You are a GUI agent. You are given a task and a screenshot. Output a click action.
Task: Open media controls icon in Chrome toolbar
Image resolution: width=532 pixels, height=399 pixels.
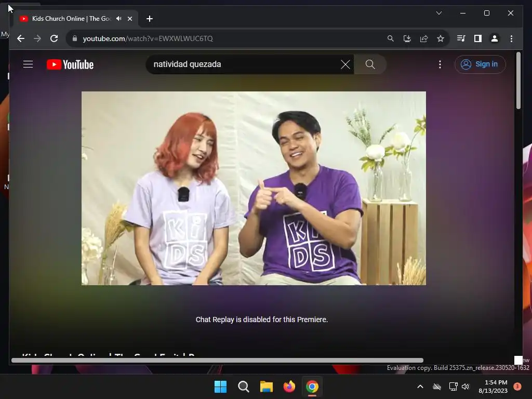click(x=461, y=38)
